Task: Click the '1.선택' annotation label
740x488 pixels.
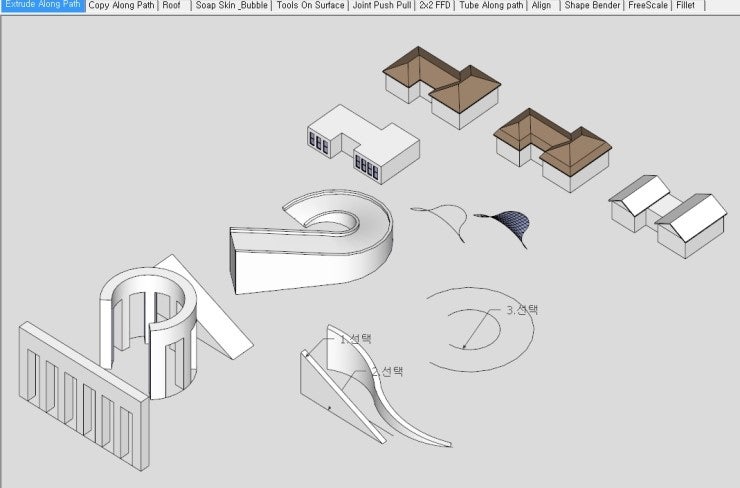Action: 356,338
